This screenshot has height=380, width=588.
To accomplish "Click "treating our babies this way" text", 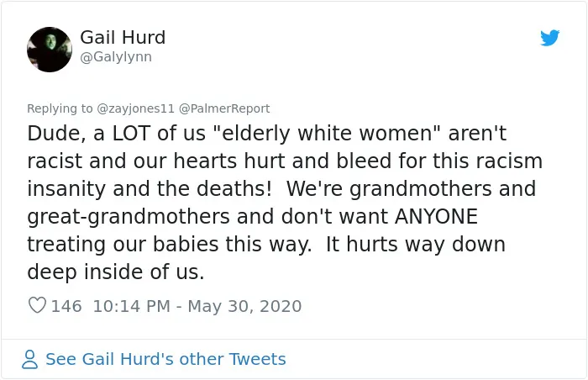I will [169, 245].
